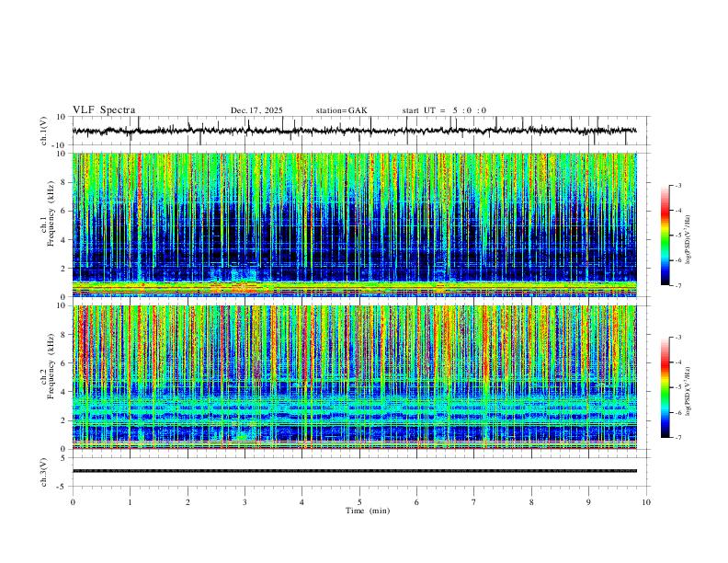Click time axis tick label "6"
The width and height of the screenshot is (728, 563).
(x=417, y=502)
